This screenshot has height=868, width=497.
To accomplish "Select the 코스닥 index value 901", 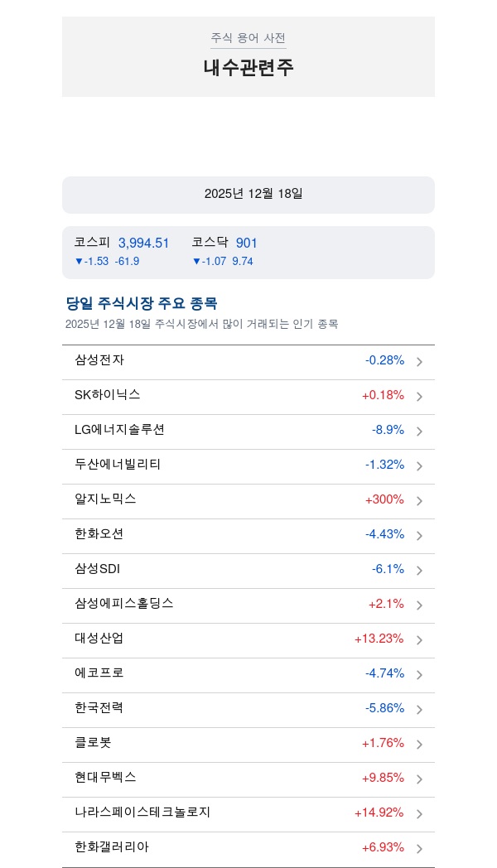I will pos(247,243).
